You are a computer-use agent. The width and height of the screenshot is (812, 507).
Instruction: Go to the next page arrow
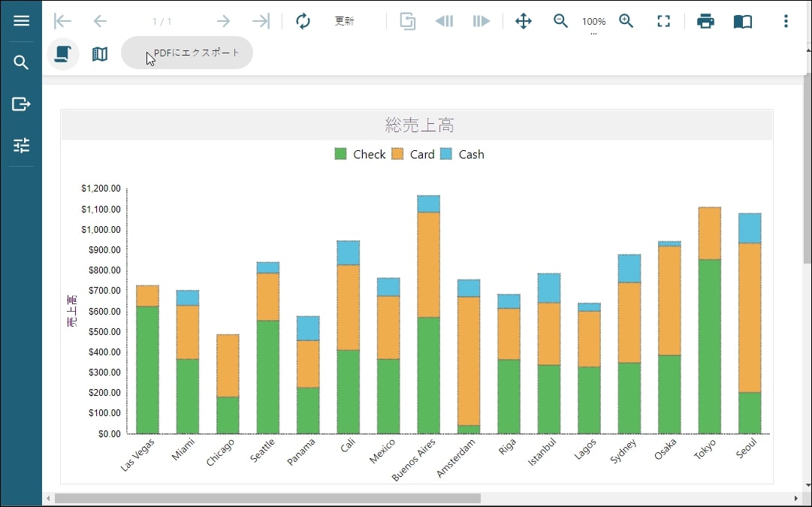tap(223, 21)
